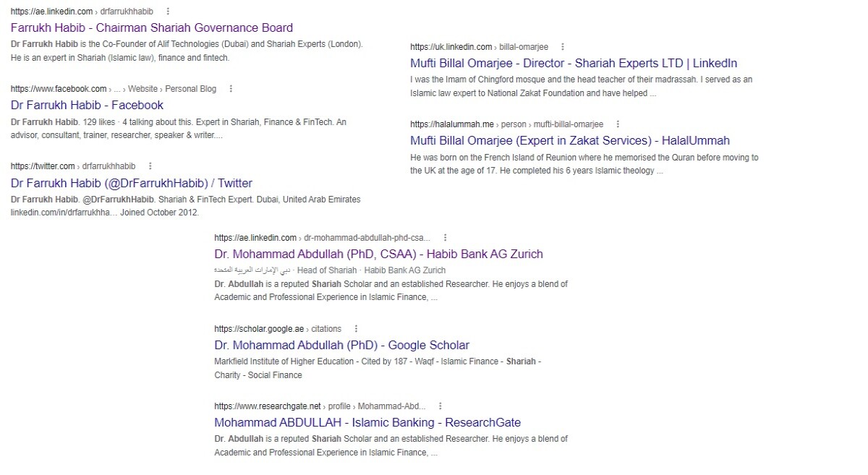
Task: Click the scholar.google.ae citations URL breadcrumb
Action: click(x=278, y=329)
